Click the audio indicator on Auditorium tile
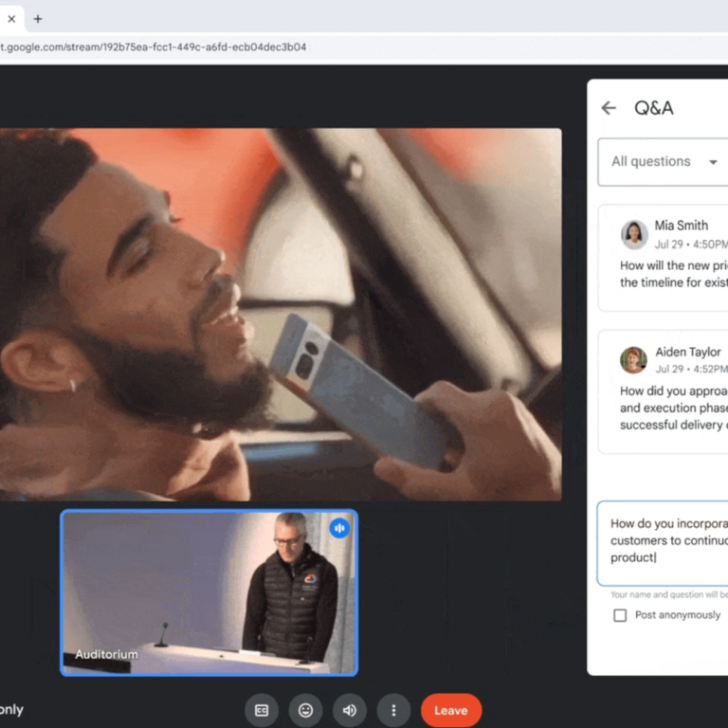The height and width of the screenshot is (728, 728). point(339,528)
